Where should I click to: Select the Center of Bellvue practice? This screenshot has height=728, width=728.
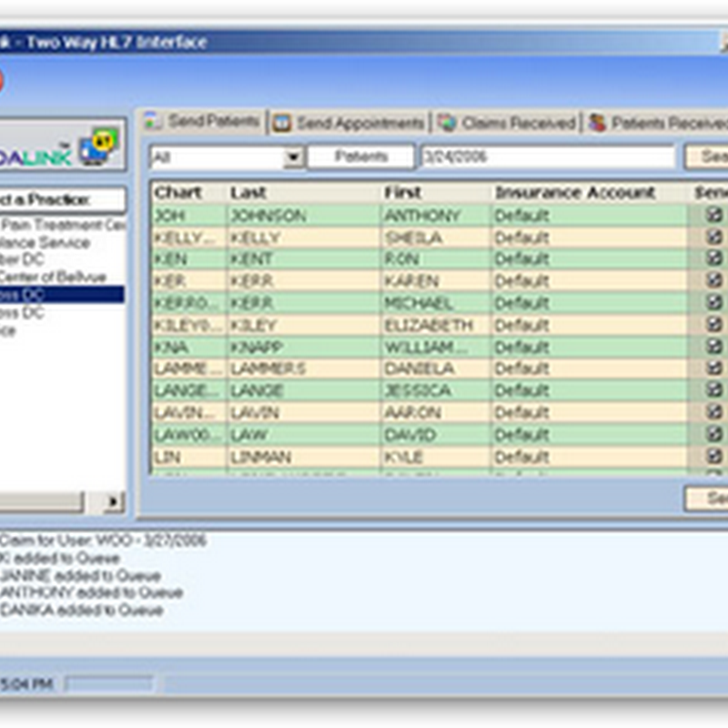tap(54, 278)
